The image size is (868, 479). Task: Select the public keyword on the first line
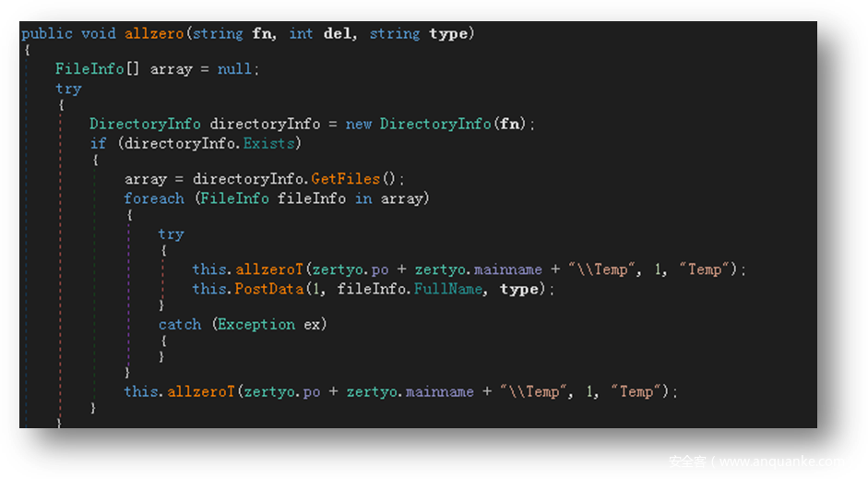[47, 33]
